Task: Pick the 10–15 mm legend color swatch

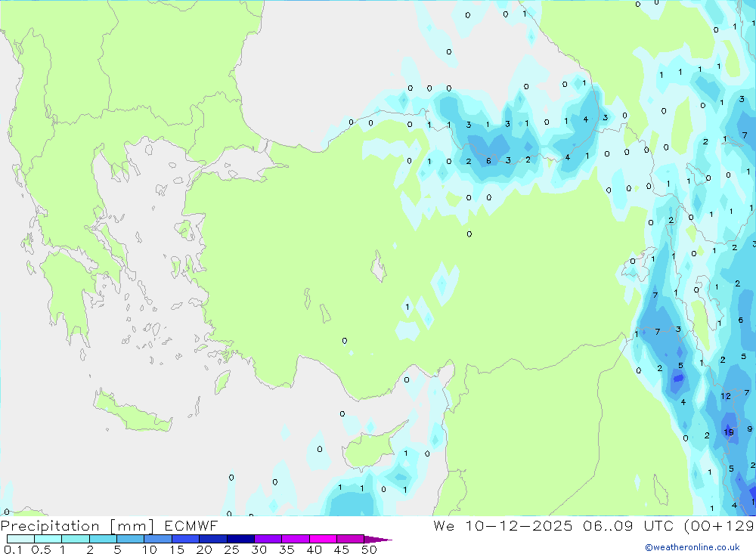Action: pos(158,539)
